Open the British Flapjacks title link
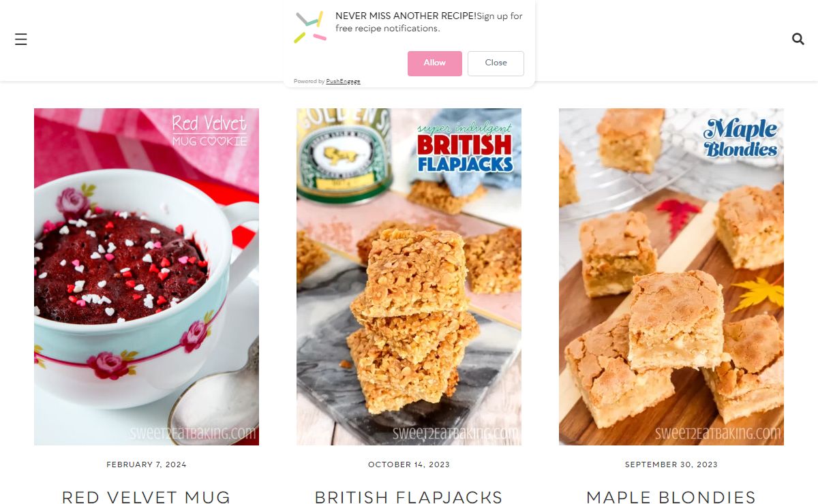Viewport: 818px width, 504px height. click(x=409, y=497)
